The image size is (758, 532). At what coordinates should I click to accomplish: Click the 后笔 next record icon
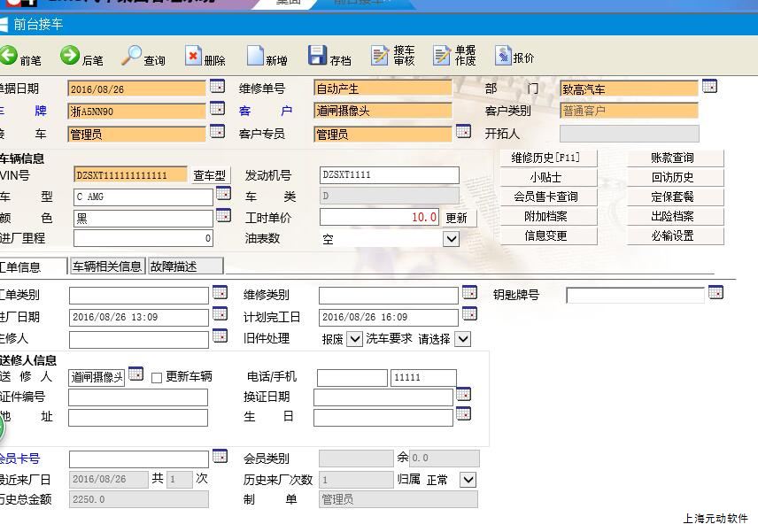(x=70, y=57)
